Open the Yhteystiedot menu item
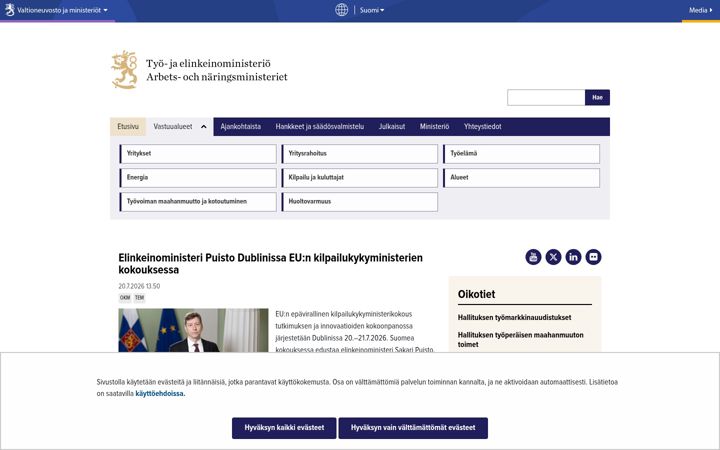Image resolution: width=720 pixels, height=450 pixels. pos(483,127)
